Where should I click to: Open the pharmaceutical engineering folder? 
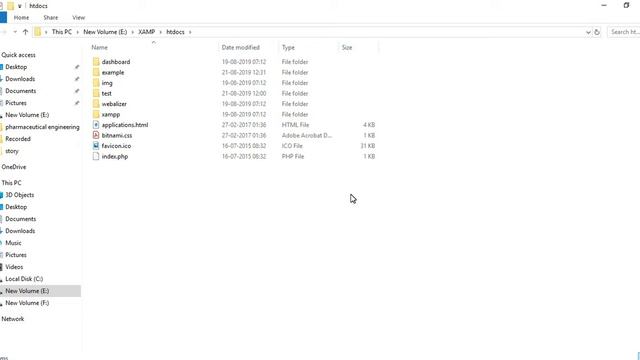coord(42,127)
